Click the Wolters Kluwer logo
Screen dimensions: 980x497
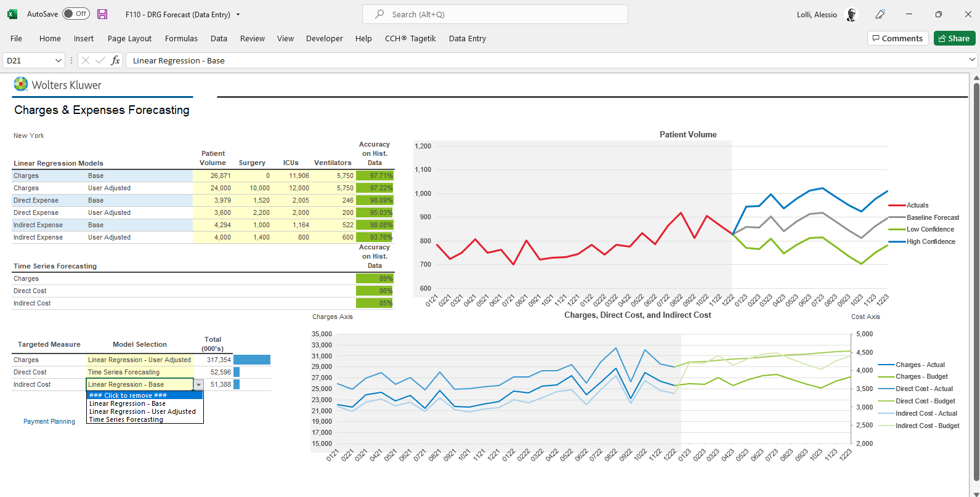(58, 85)
